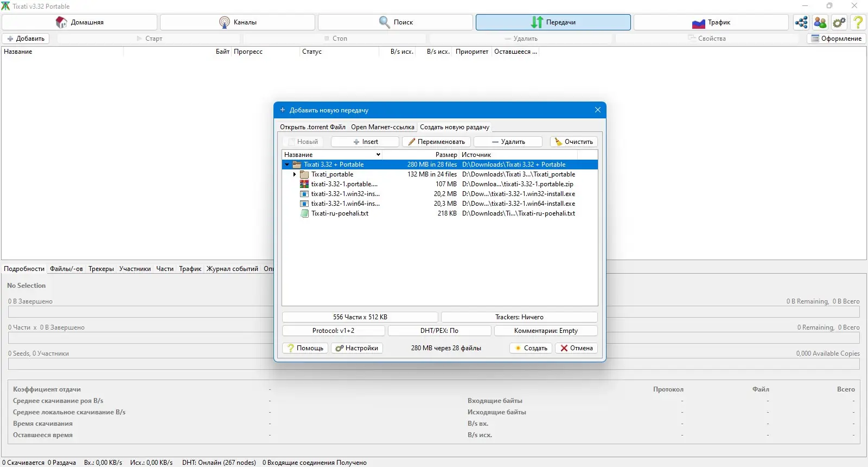
Task: Click the 107 MB size cell
Action: (x=446, y=184)
